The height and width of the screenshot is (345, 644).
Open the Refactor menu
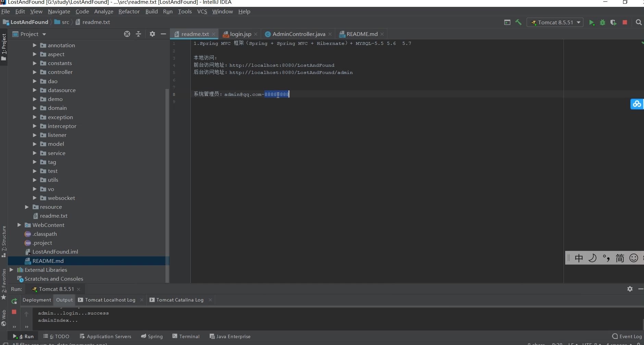(x=129, y=11)
